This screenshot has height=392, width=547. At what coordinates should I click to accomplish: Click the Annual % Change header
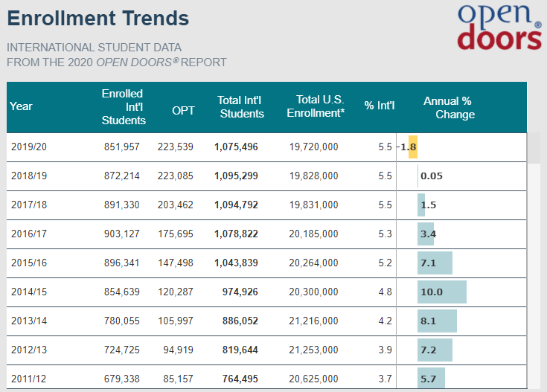448,107
